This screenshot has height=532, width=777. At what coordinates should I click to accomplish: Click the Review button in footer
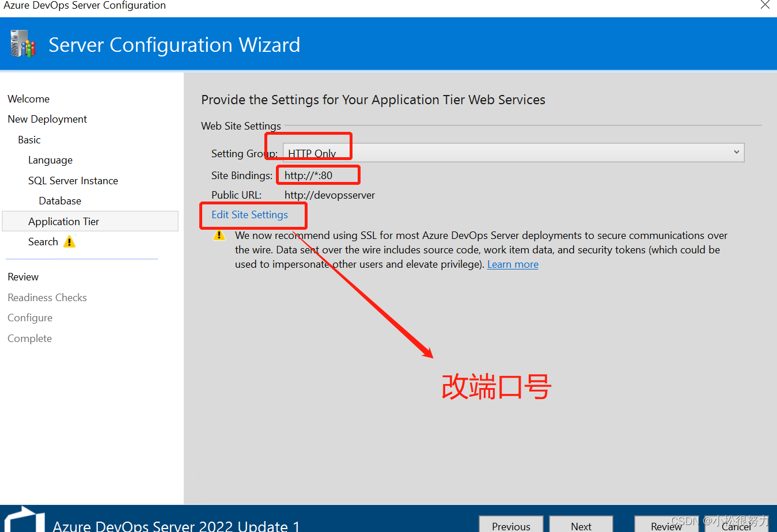click(x=666, y=525)
